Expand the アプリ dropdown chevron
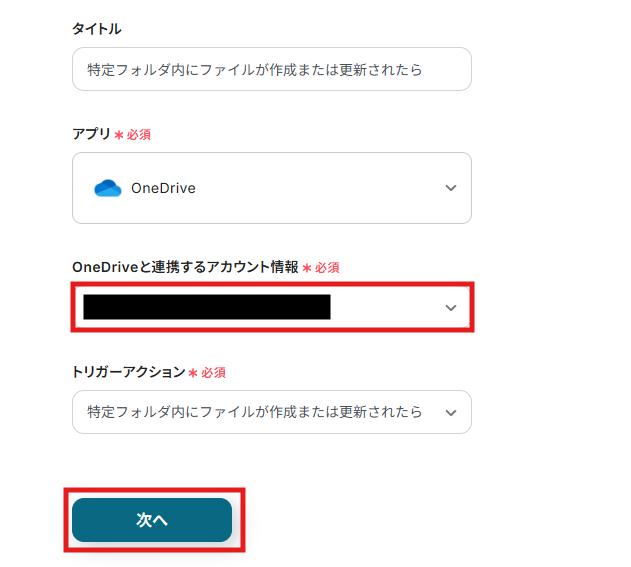The image size is (631, 567). tap(451, 188)
